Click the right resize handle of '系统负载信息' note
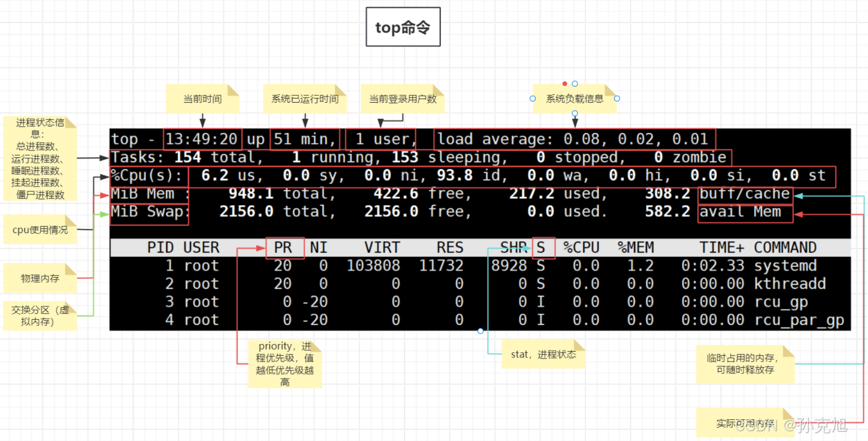The height and width of the screenshot is (441, 868). [x=617, y=99]
